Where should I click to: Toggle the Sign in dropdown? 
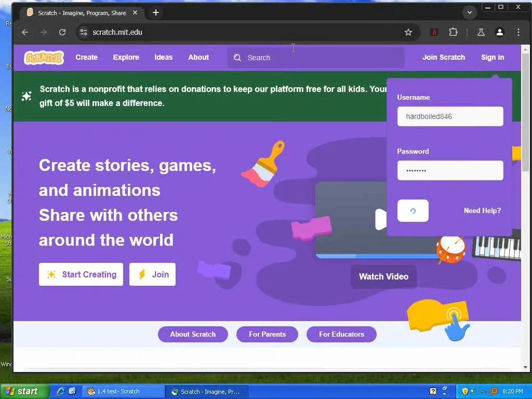[x=493, y=57]
